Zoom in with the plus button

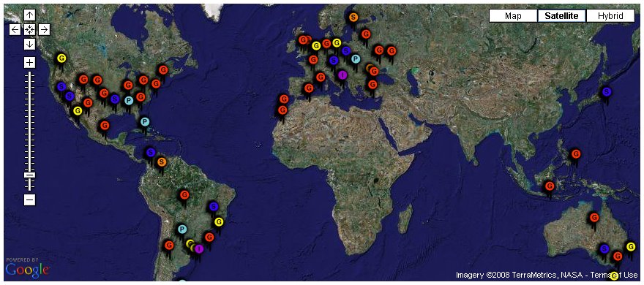(29, 63)
